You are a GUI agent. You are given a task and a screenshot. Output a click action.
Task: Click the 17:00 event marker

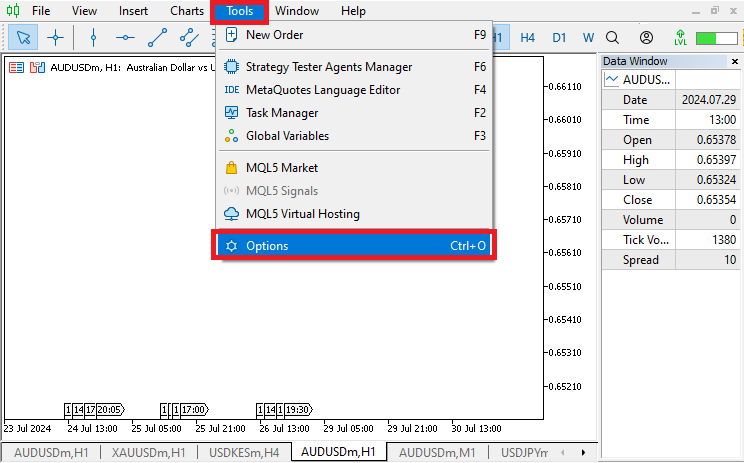[x=195, y=409]
